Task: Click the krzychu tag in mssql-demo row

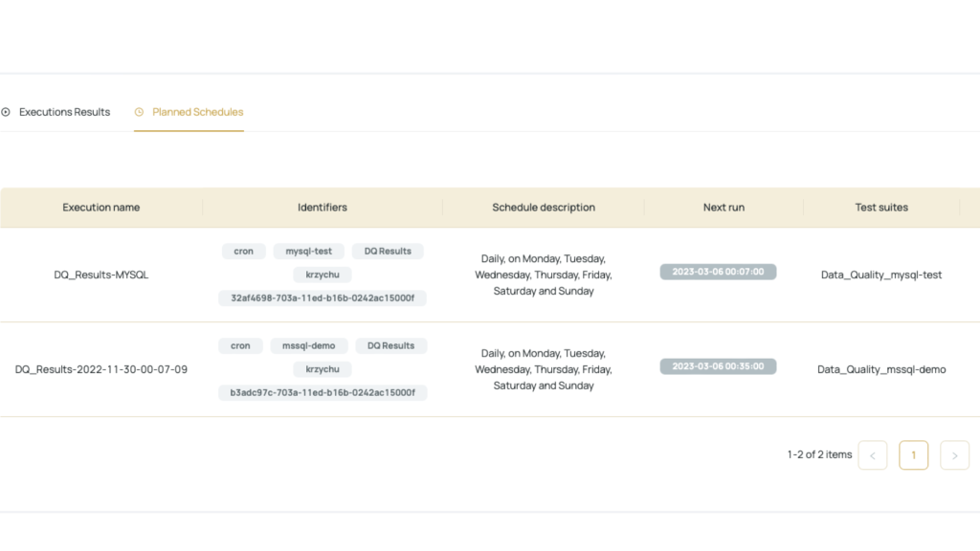Action: pyautogui.click(x=323, y=369)
